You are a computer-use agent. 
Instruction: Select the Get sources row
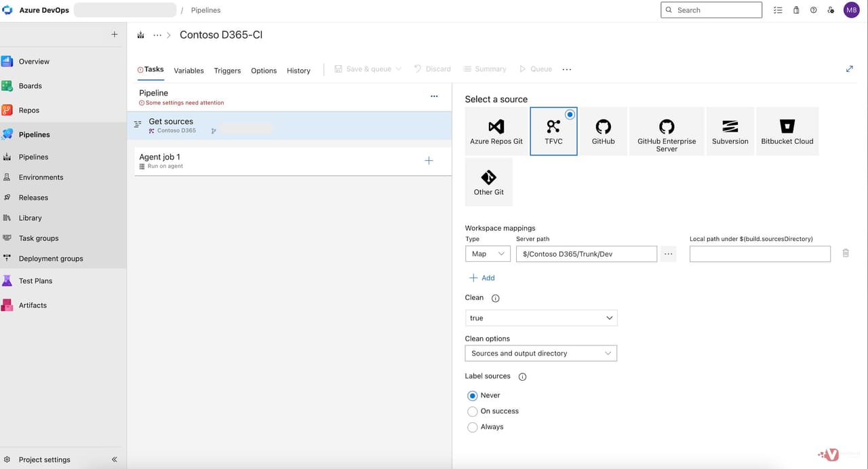(x=290, y=126)
